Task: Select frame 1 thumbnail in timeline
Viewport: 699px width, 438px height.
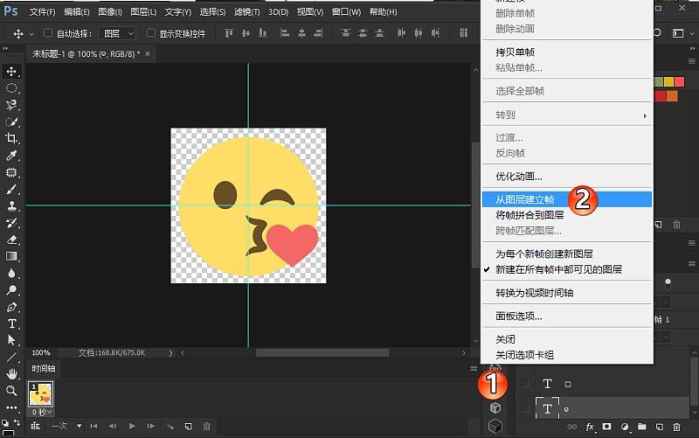Action: [x=41, y=394]
